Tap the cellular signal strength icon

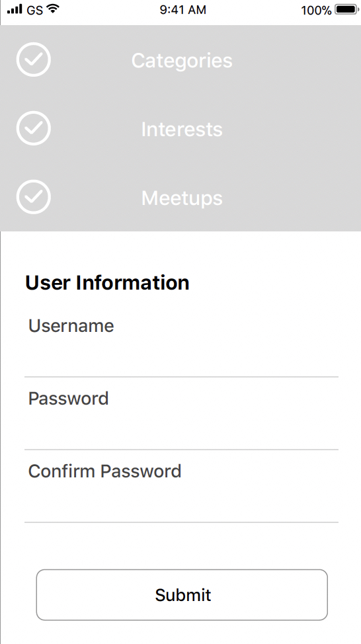click(15, 9)
